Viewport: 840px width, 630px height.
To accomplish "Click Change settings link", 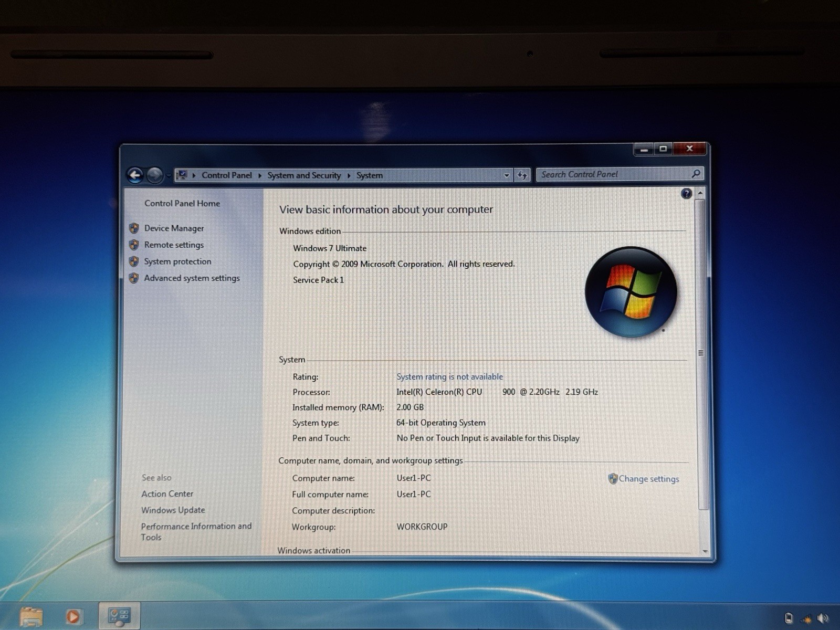I will [x=649, y=479].
